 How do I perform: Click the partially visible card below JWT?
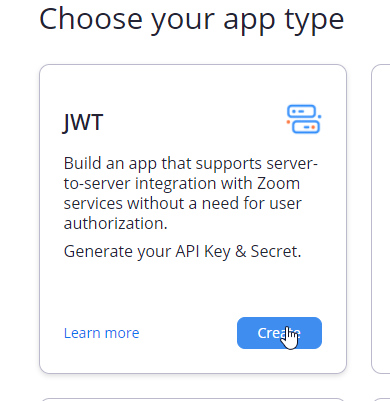pos(193,399)
